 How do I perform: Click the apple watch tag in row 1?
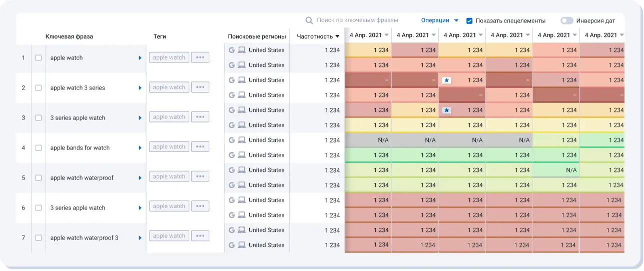coord(169,57)
